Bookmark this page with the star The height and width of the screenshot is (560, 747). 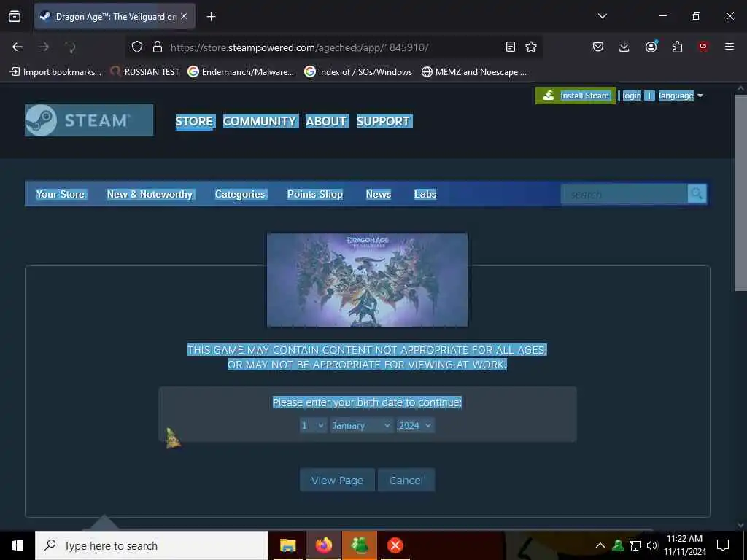(531, 47)
